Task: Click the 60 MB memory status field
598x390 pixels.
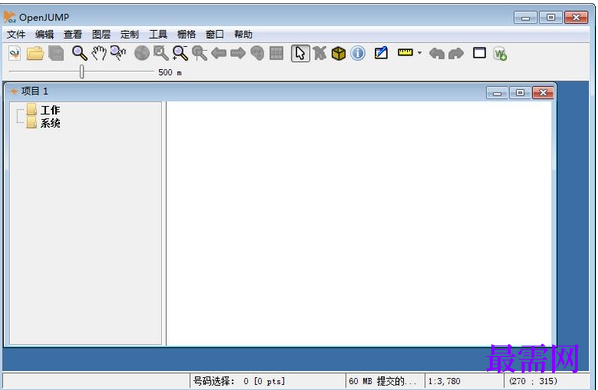Action: point(385,381)
